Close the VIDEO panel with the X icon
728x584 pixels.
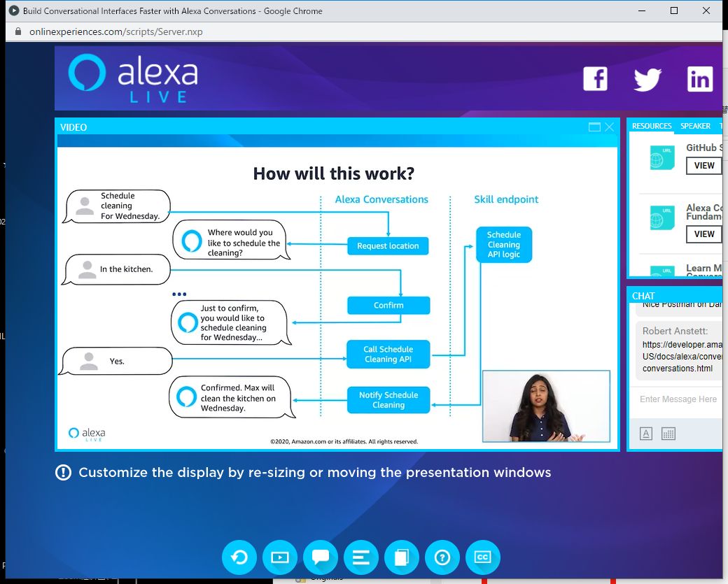(609, 127)
